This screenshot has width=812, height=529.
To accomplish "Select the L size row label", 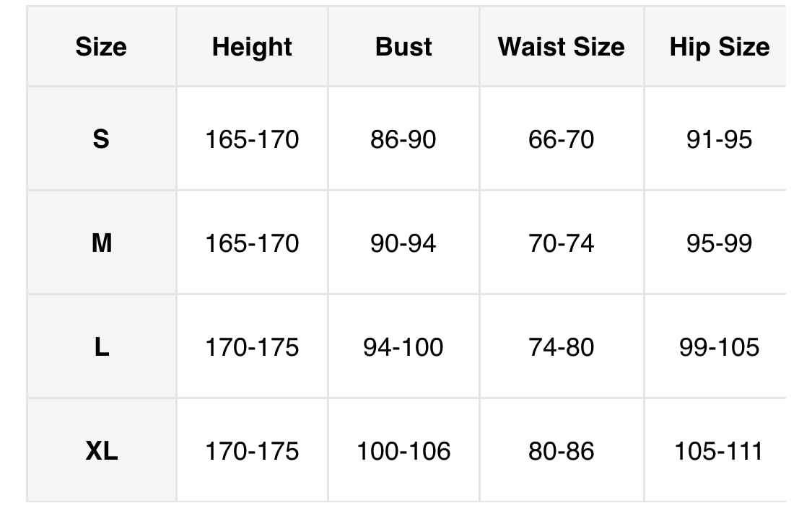I will point(101,347).
